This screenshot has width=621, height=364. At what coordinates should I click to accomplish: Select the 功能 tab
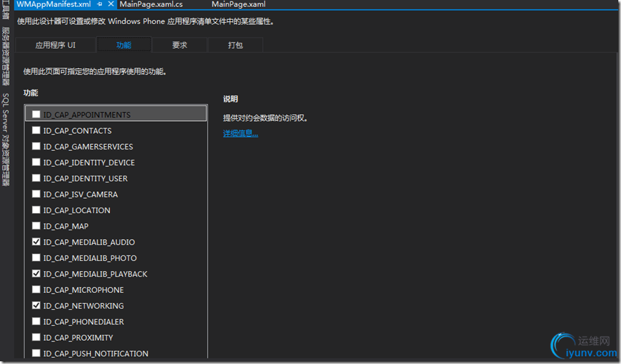pos(124,45)
